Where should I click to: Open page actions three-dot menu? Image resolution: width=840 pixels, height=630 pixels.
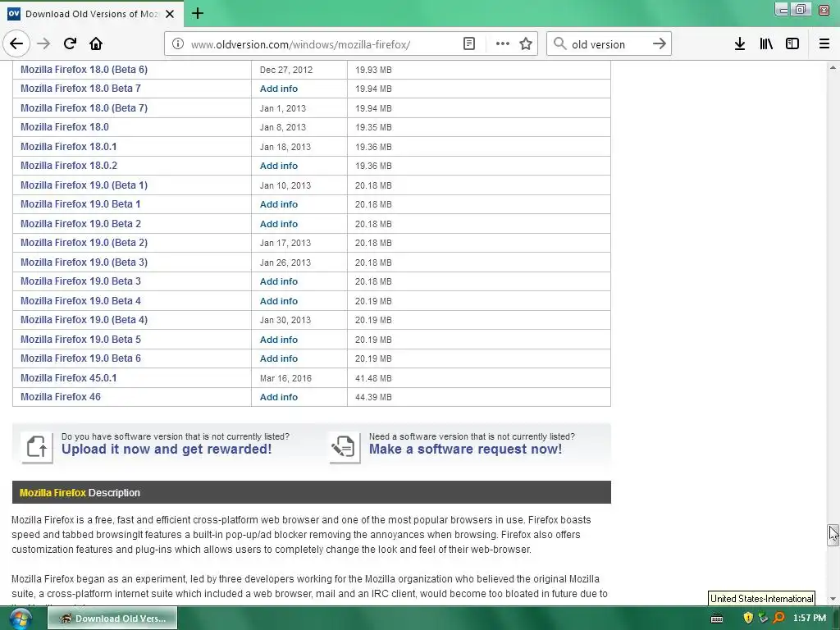tap(503, 44)
